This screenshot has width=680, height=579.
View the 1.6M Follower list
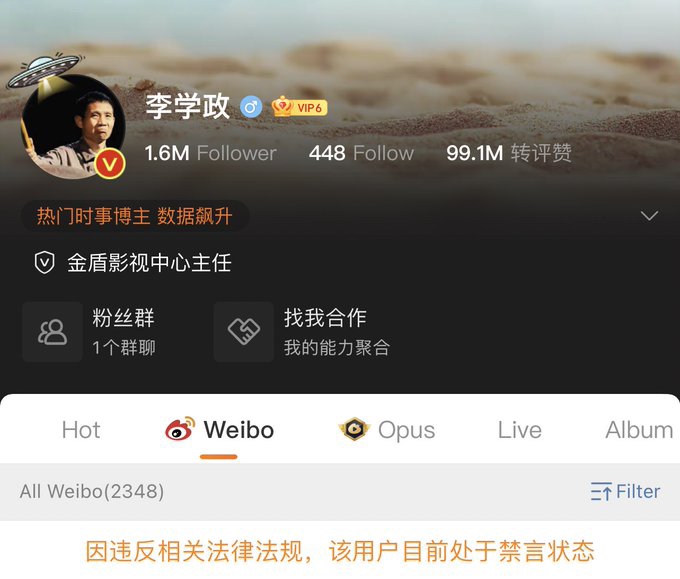tap(210, 153)
